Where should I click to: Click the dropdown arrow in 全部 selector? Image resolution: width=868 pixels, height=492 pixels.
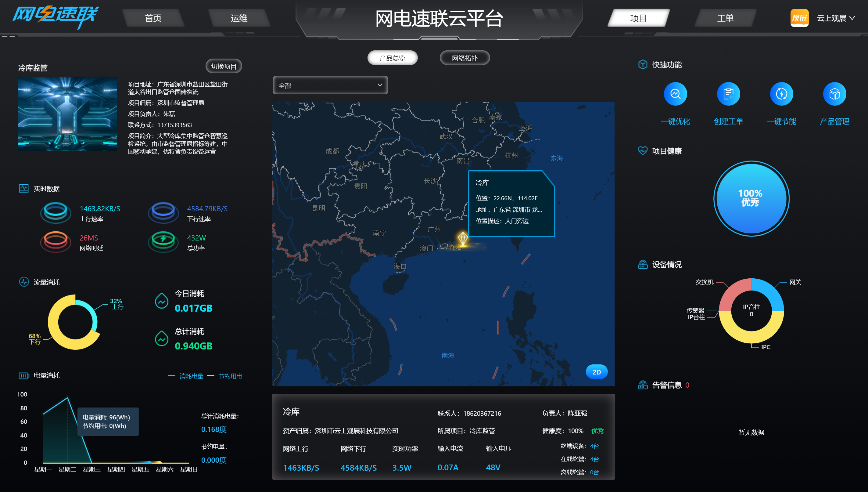(x=380, y=85)
